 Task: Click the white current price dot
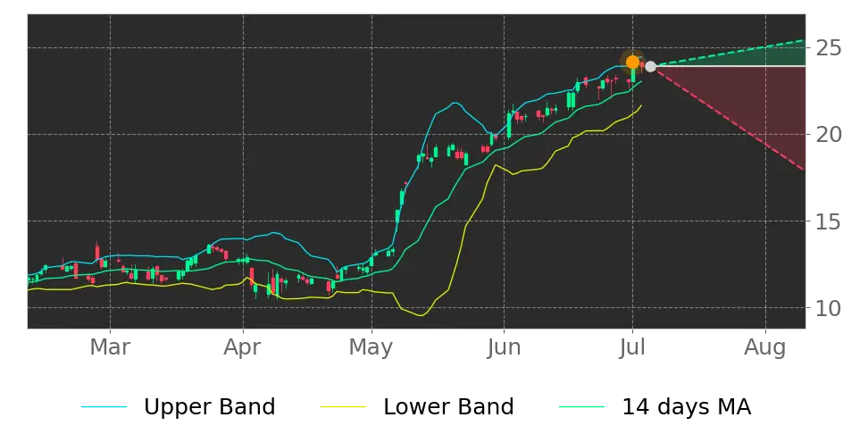[x=650, y=66]
